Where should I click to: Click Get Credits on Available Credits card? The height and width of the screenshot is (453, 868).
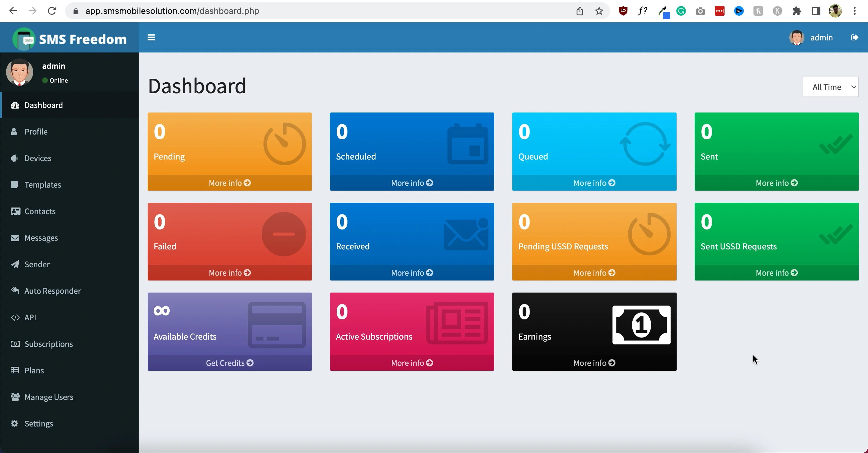tap(229, 363)
